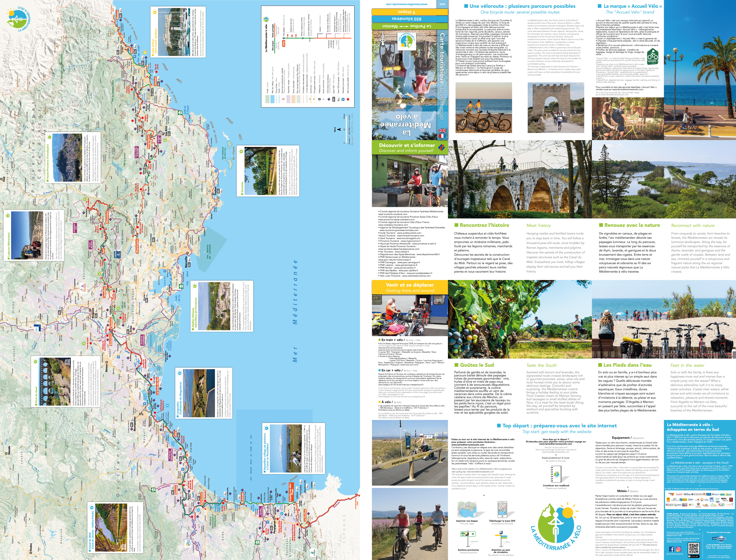This screenshot has height=560, width=736.
Task: Click the 'Goûtez le Sud' heading
Action: [x=474, y=365]
